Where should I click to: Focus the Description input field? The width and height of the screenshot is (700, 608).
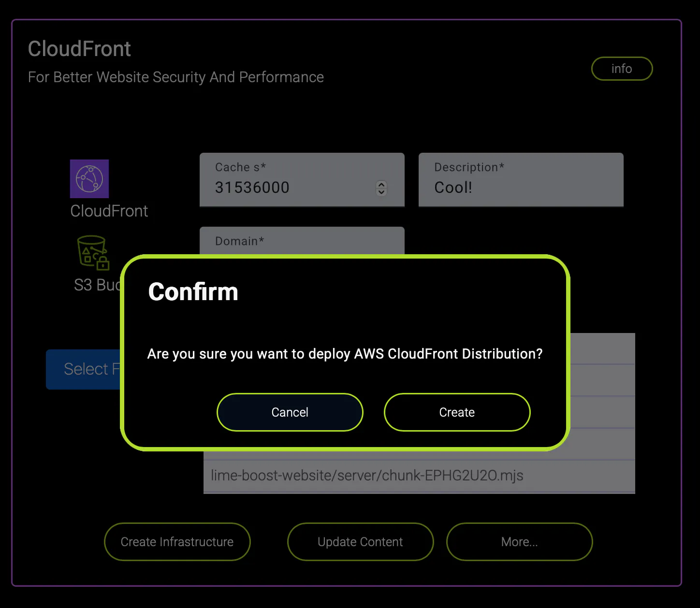521,180
